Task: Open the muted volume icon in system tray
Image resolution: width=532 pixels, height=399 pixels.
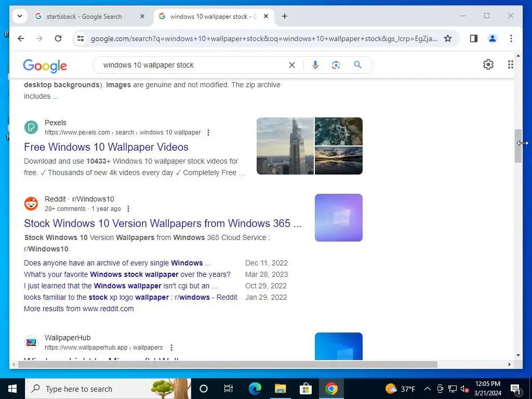Action: [x=465, y=389]
